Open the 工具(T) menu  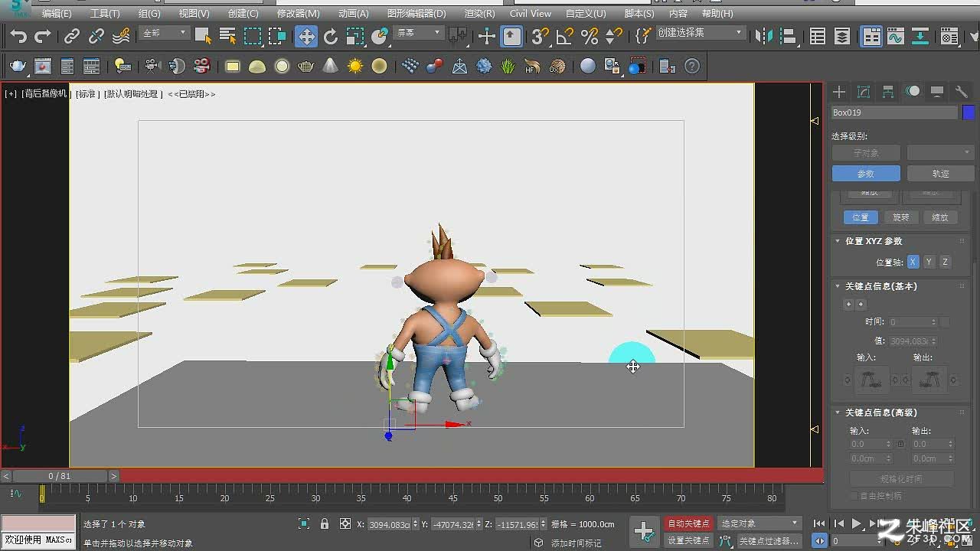pos(105,13)
